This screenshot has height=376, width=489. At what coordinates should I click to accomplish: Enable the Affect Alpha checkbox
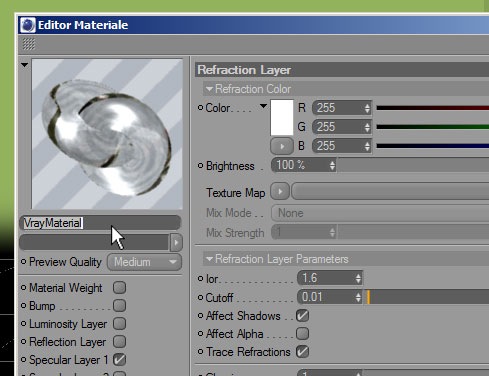tap(302, 334)
